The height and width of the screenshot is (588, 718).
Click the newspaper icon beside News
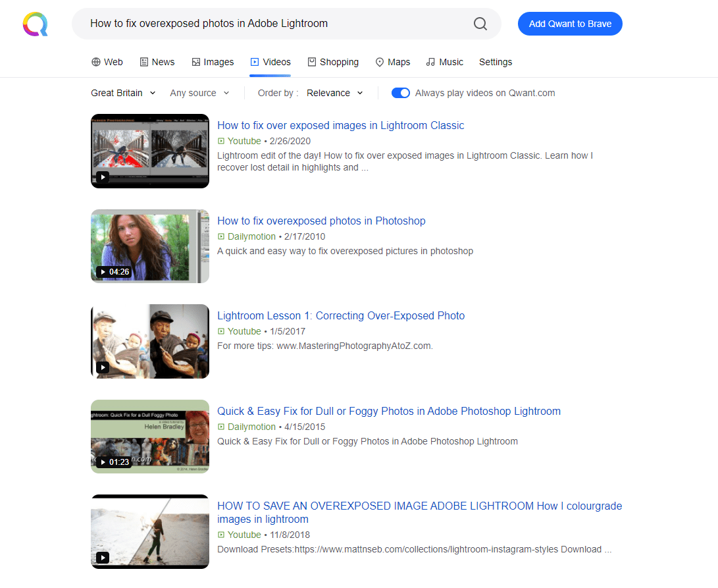pyautogui.click(x=143, y=62)
